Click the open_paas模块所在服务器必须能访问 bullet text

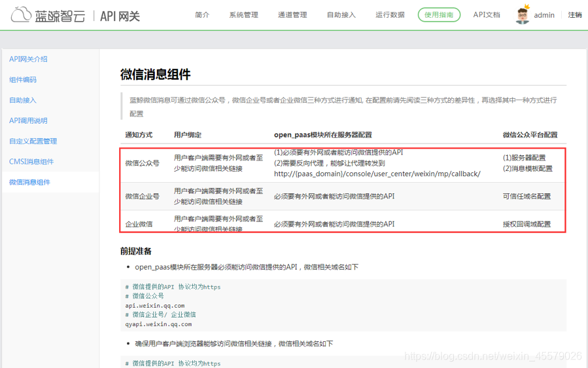point(247,267)
